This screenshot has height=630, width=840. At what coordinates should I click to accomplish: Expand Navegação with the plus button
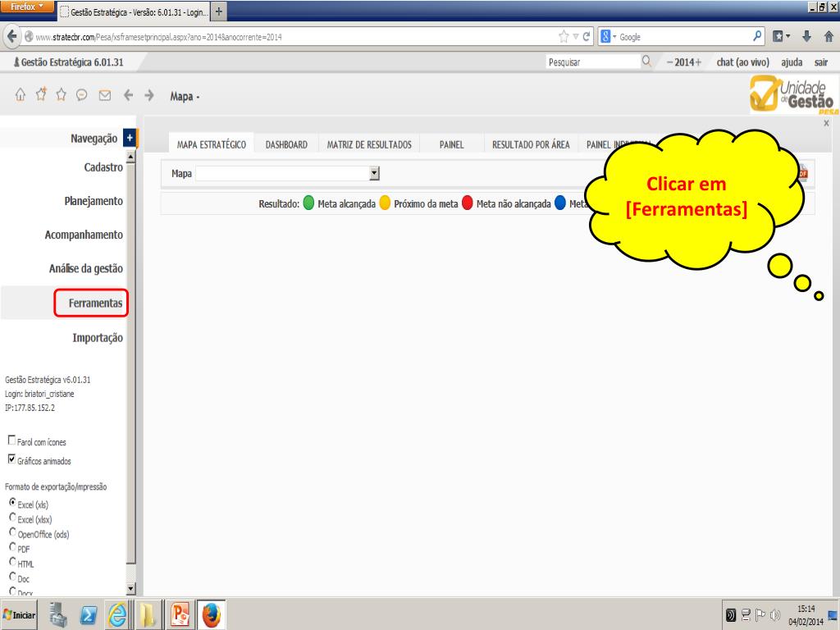click(x=130, y=138)
